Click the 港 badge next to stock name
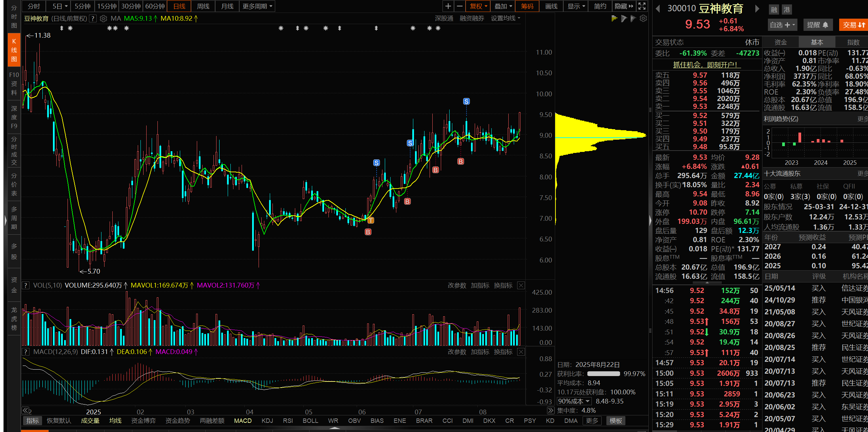The height and width of the screenshot is (432, 868). (x=787, y=9)
